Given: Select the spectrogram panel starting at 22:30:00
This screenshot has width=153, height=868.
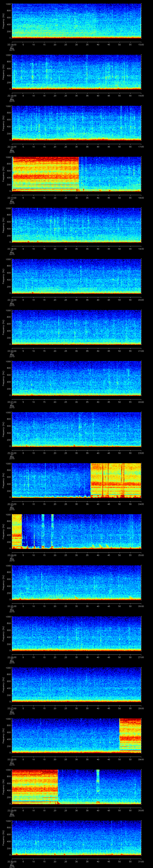Looking at the screenshot, I should [77, 838].
